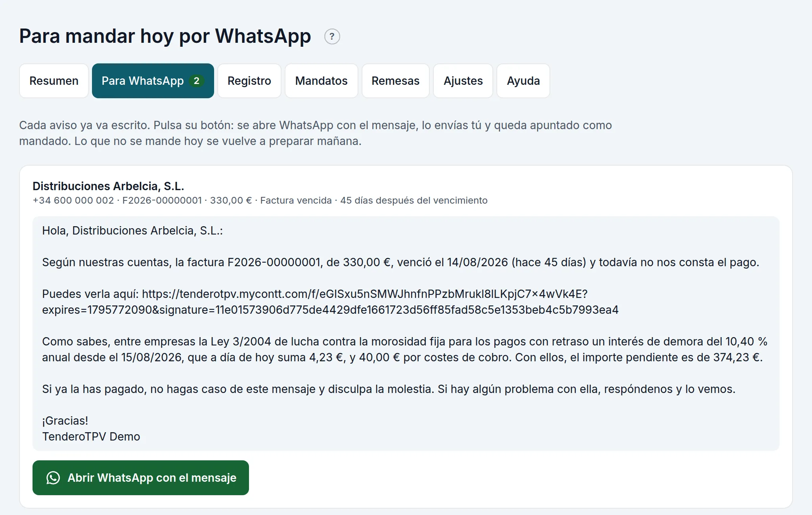Viewport: 812px width, 515px height.
Task: Click phone number +34 600 000 002
Action: (x=73, y=200)
